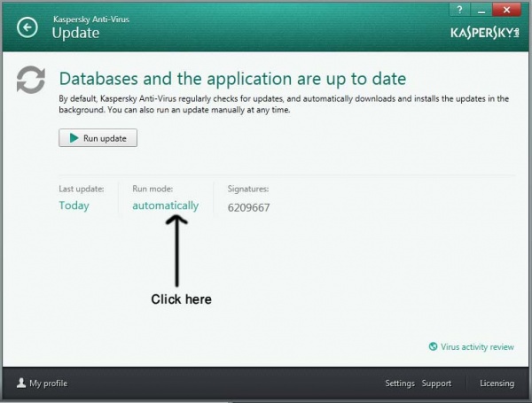
Task: Click the My profile person icon
Action: [x=21, y=383]
